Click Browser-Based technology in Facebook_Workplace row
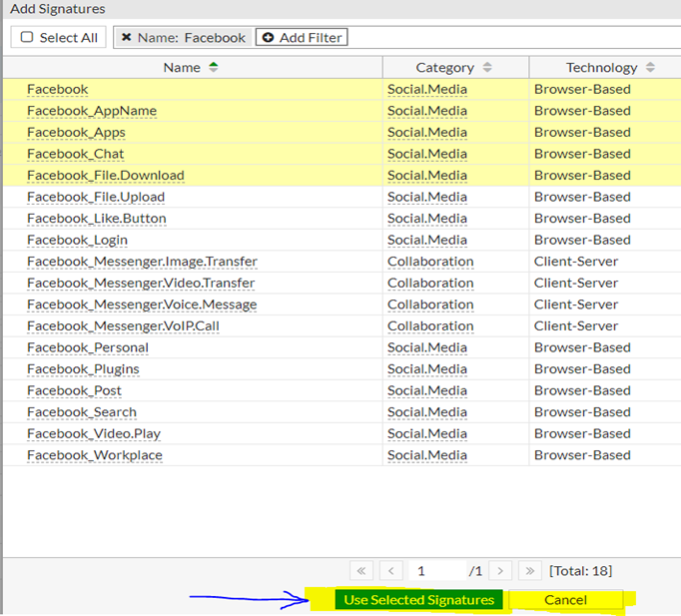 point(582,455)
